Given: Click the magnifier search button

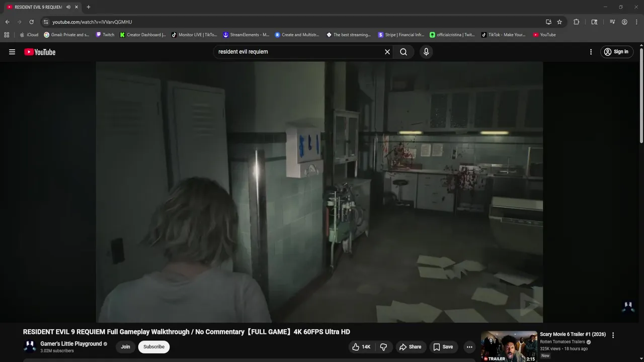Looking at the screenshot, I should click(404, 52).
